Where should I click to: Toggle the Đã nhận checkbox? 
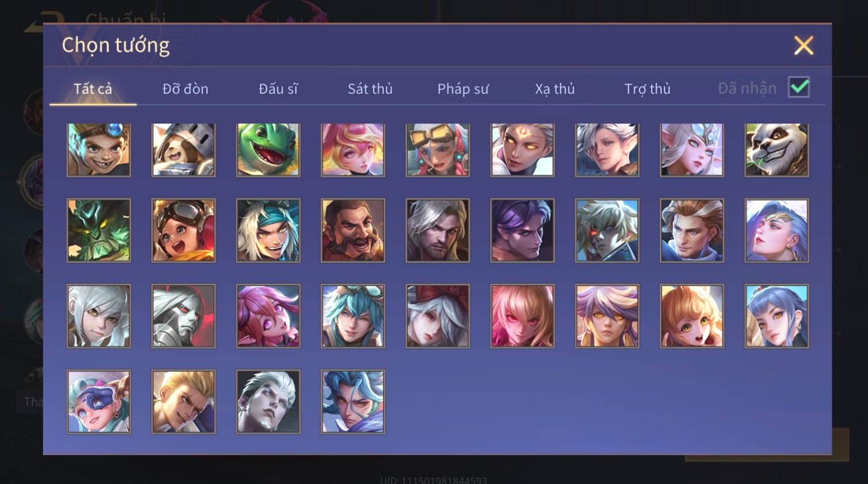[x=799, y=88]
